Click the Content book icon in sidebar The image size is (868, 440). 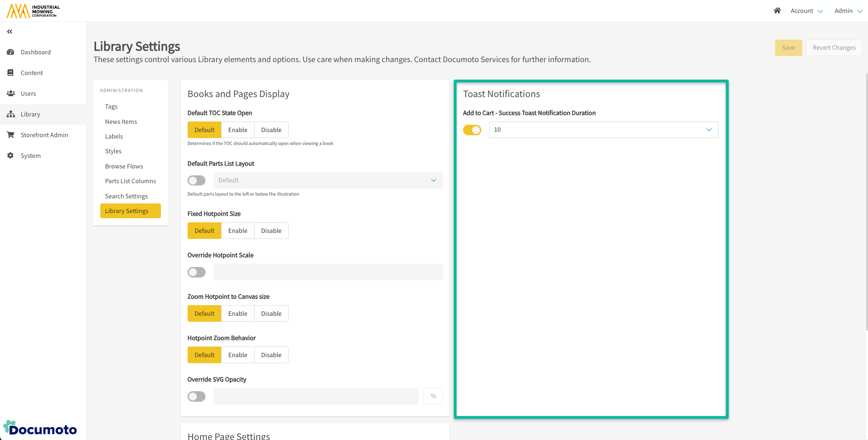pos(11,73)
